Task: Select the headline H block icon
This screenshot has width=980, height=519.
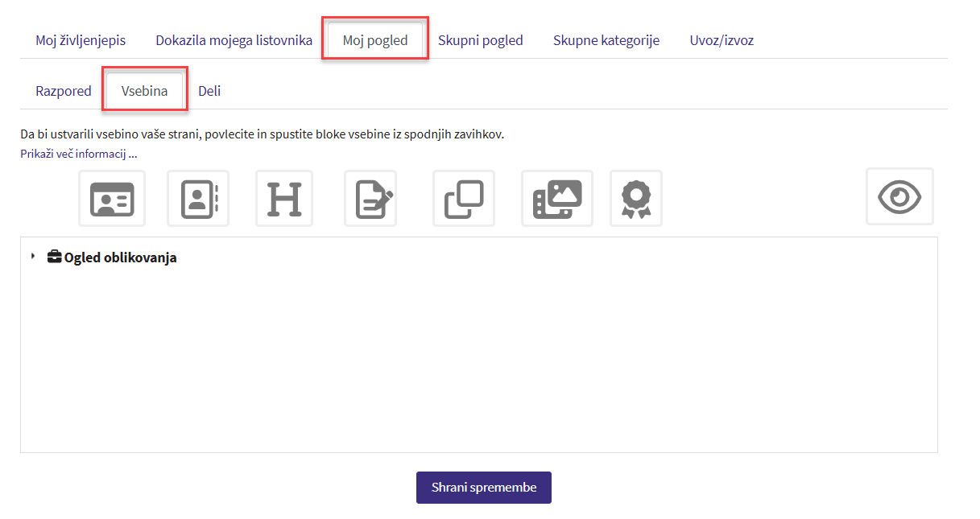Action: pyautogui.click(x=284, y=199)
